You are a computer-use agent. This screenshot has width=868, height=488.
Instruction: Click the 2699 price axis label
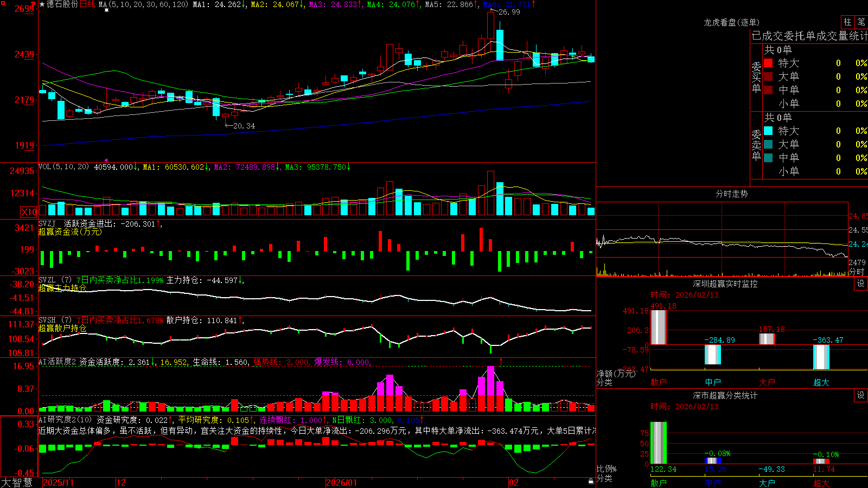pos(24,9)
